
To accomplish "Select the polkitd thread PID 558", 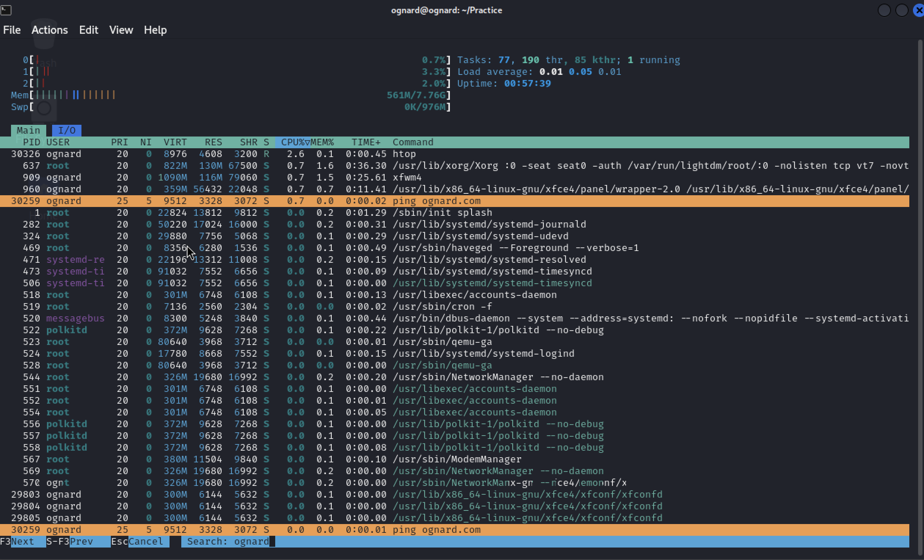I will [455, 447].
